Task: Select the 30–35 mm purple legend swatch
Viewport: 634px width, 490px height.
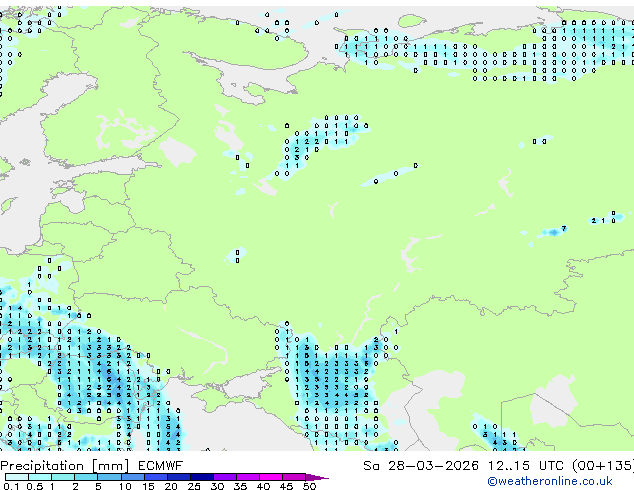Action: click(x=225, y=477)
